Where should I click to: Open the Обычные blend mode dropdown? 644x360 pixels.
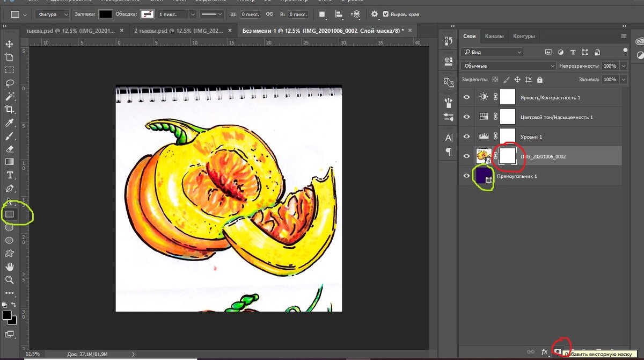point(508,66)
